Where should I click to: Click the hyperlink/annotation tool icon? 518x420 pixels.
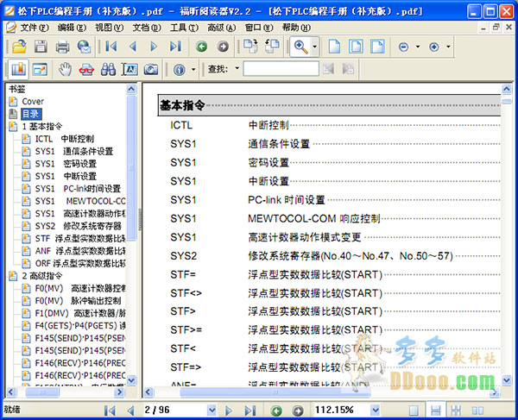(40, 69)
